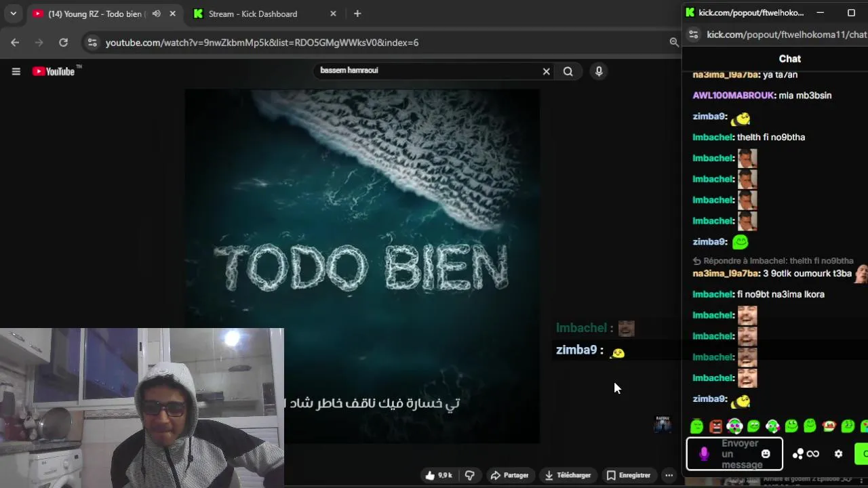The height and width of the screenshot is (488, 868).
Task: Switch to the Stream - Kick Dashboard tab
Action: pos(253,14)
